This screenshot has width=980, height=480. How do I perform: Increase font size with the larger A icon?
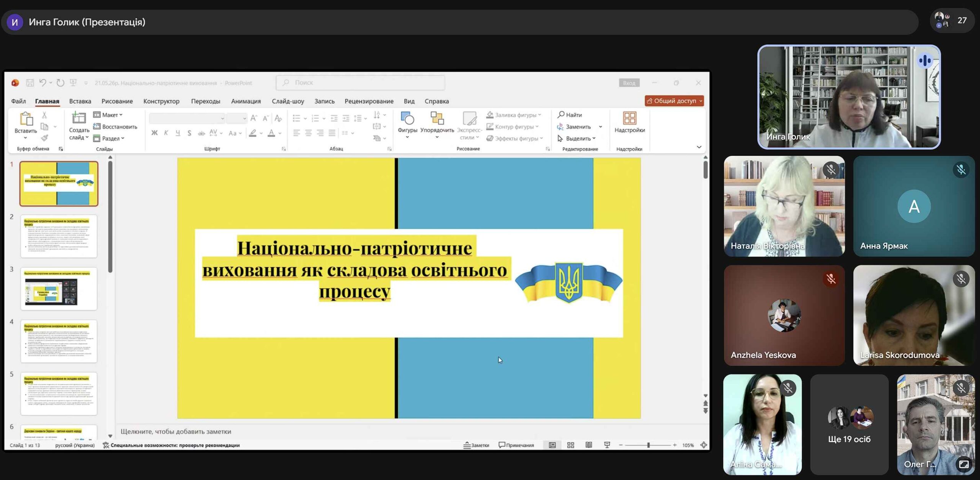pos(254,118)
